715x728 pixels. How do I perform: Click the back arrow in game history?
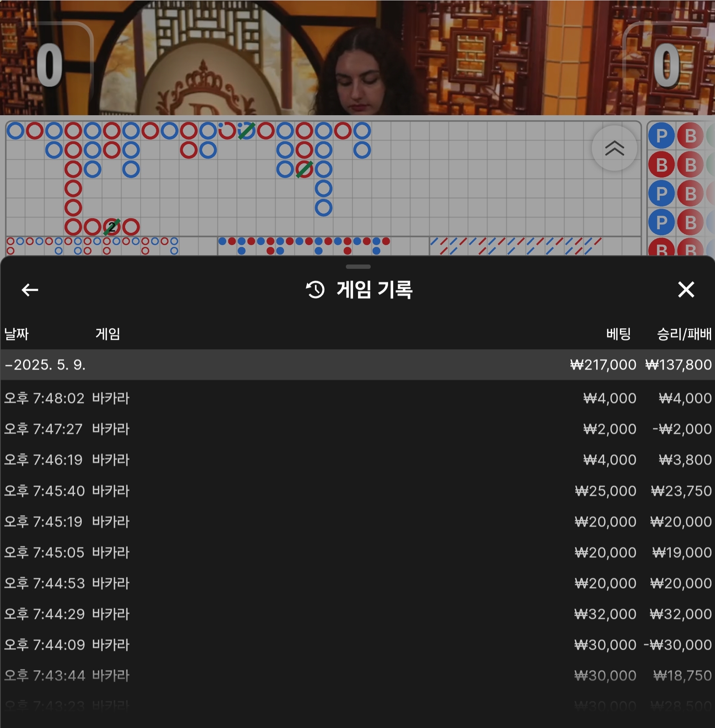(x=30, y=290)
